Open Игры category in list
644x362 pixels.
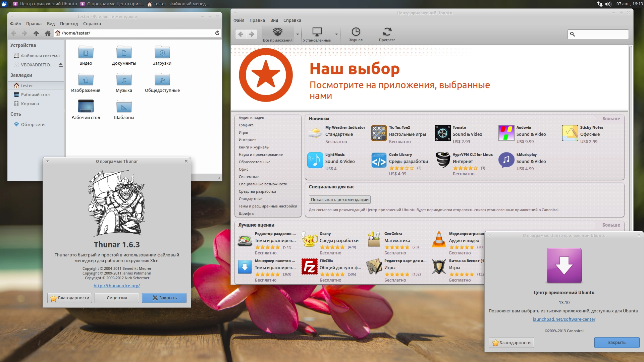243,133
